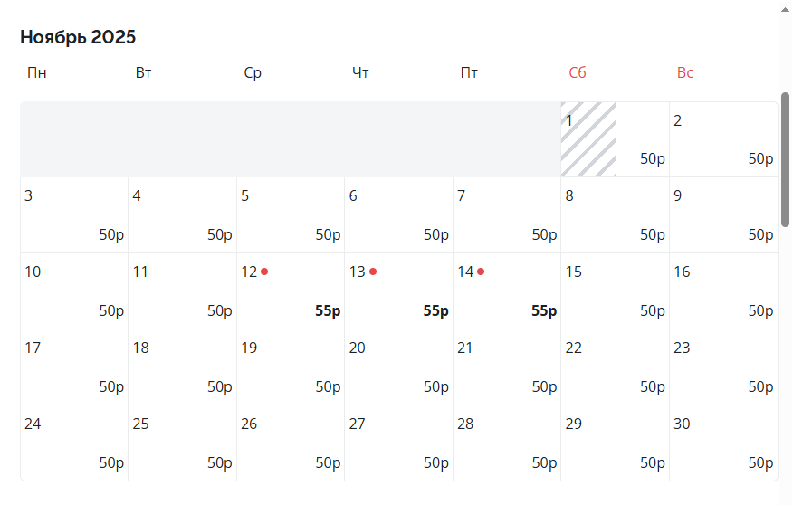Select the 55р price on November 12
This screenshot has width=812, height=505.
[x=328, y=311]
